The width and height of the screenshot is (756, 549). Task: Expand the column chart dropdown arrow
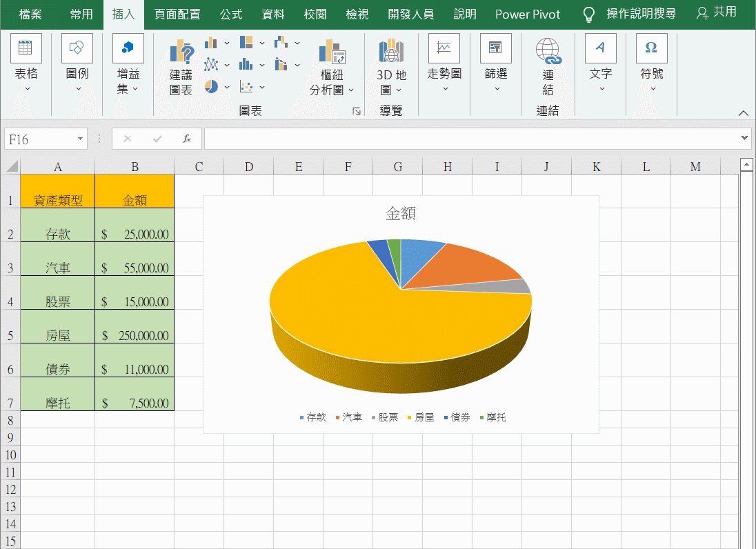point(227,43)
